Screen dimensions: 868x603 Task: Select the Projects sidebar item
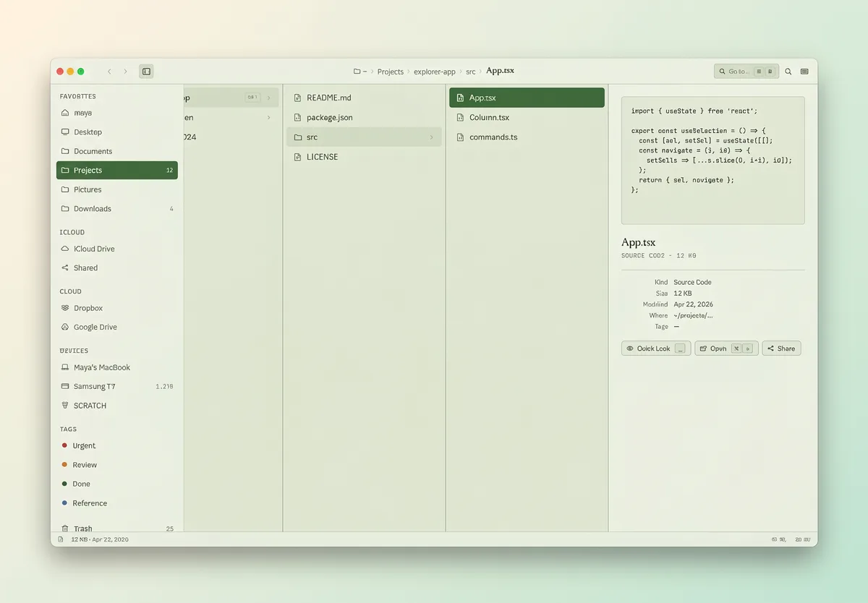[x=117, y=171]
